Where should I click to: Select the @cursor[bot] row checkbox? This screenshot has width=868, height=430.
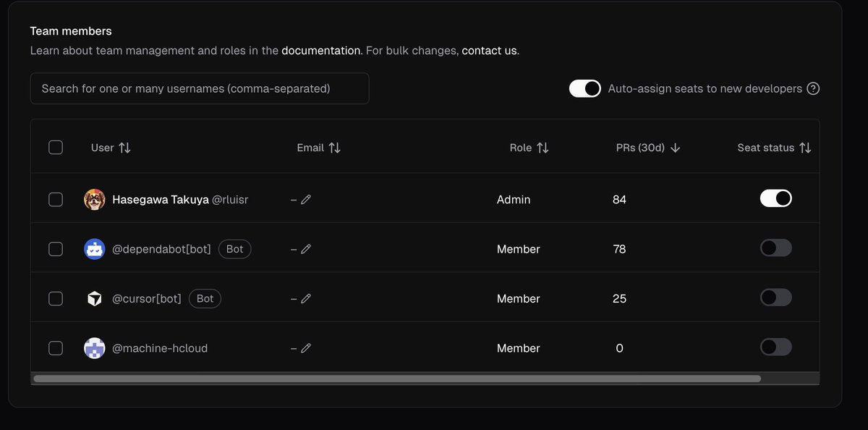click(56, 298)
